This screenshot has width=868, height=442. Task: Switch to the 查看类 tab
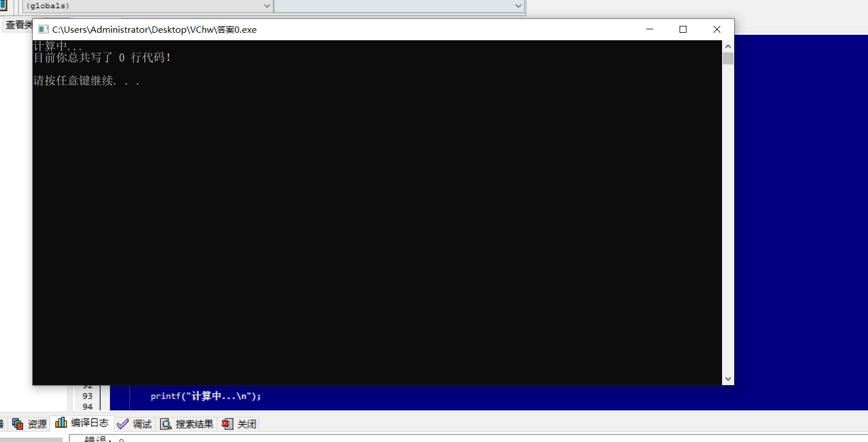(x=19, y=25)
